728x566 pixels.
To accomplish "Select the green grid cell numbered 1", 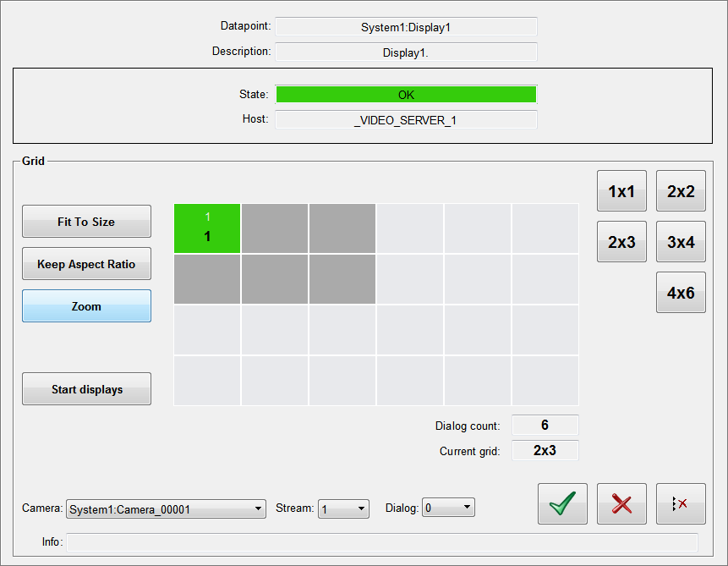I will pos(207,228).
